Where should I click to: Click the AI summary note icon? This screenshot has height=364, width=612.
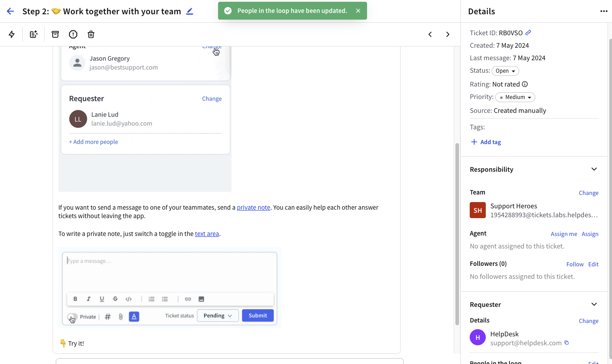[33, 34]
